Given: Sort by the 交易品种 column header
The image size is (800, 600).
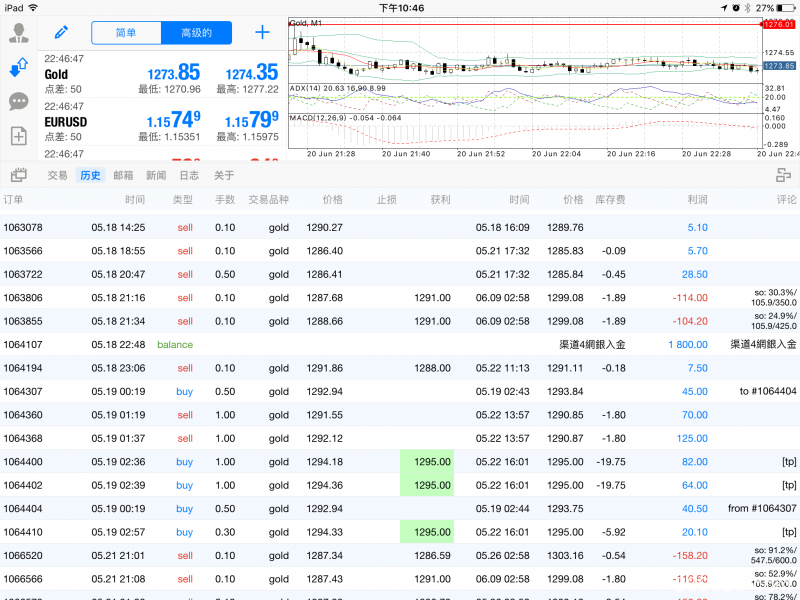Looking at the screenshot, I should tap(268, 199).
